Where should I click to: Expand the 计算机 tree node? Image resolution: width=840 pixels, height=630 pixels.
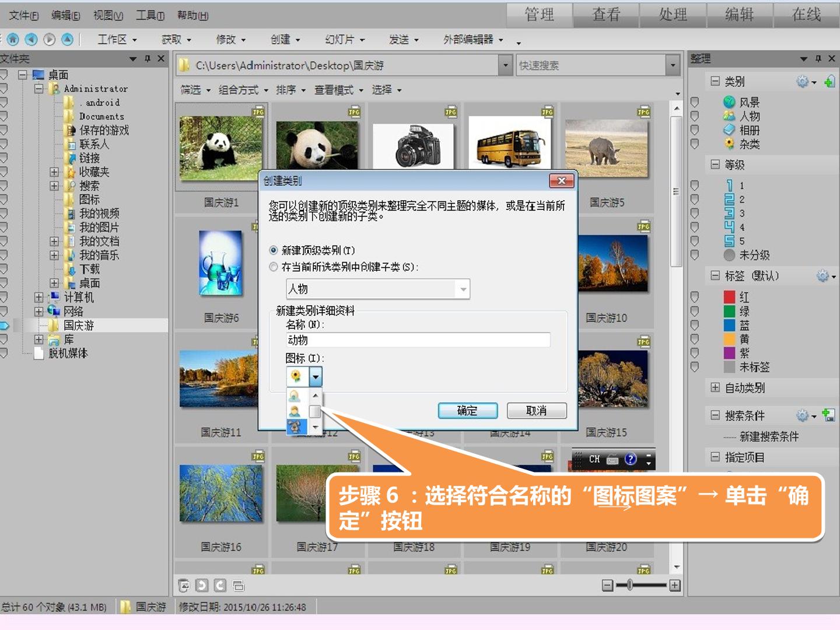point(38,297)
